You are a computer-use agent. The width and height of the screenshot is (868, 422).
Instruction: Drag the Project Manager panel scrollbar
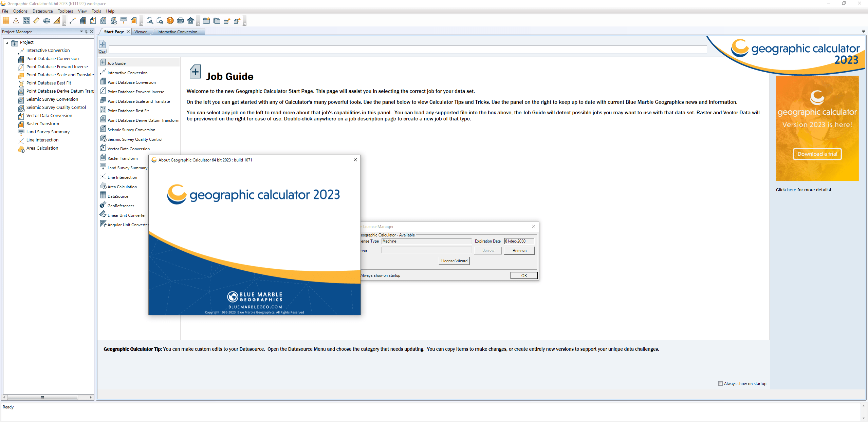tap(45, 397)
